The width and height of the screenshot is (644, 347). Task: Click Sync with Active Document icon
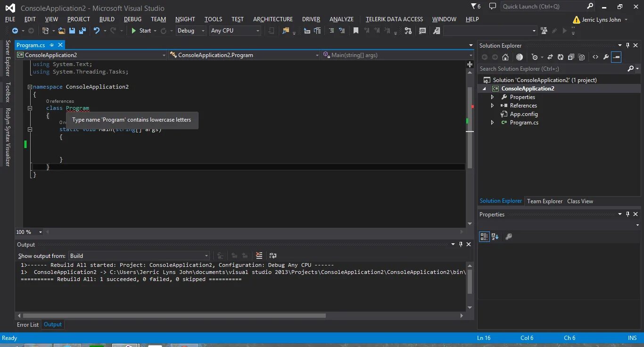pos(550,57)
